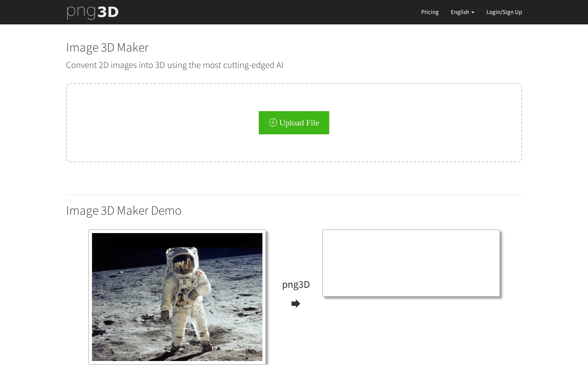Image resolution: width=588 pixels, height=369 pixels.
Task: Select the astronaut demo photo
Action: pyautogui.click(x=177, y=297)
